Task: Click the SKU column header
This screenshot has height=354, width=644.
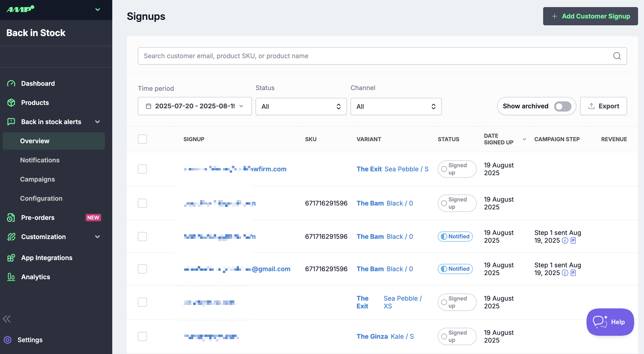Action: pos(311,139)
